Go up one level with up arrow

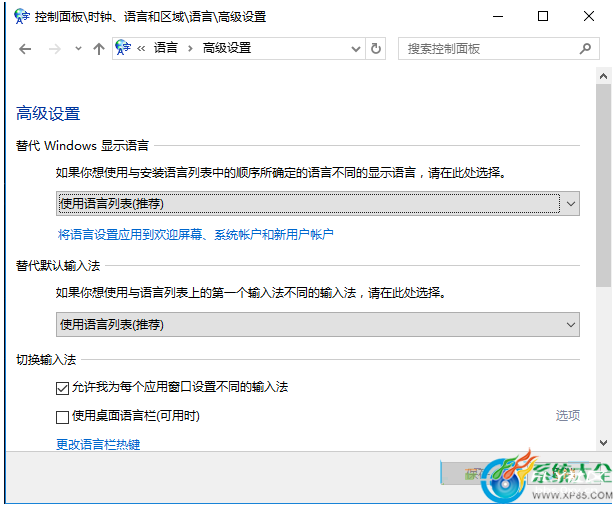[x=99, y=49]
